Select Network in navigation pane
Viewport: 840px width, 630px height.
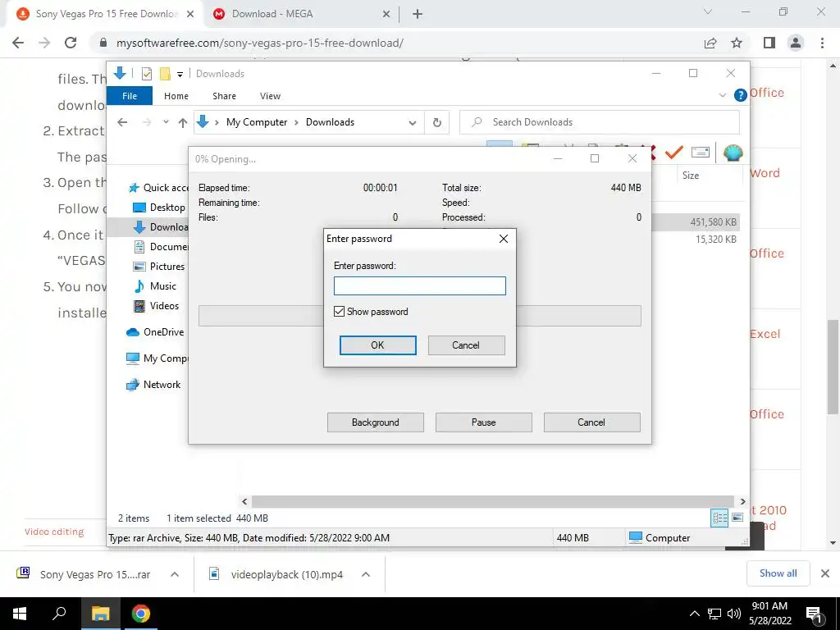tap(153, 385)
